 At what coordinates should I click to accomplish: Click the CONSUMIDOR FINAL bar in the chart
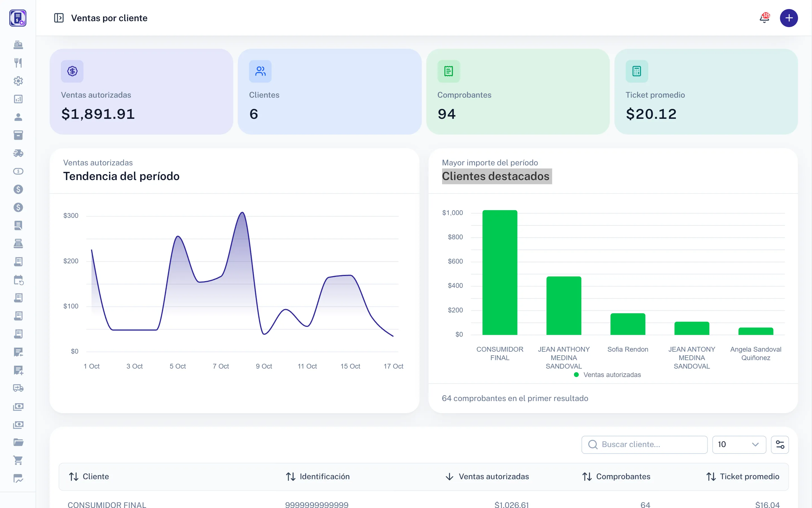point(500,272)
